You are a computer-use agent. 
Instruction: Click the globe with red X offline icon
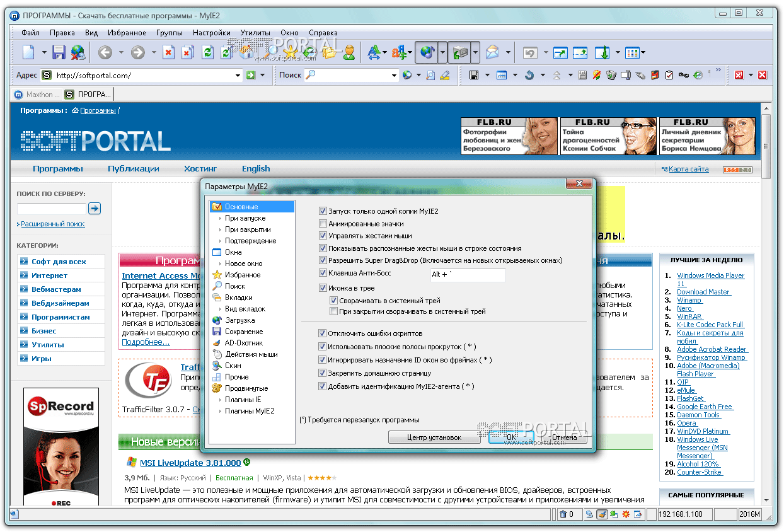coord(78,53)
